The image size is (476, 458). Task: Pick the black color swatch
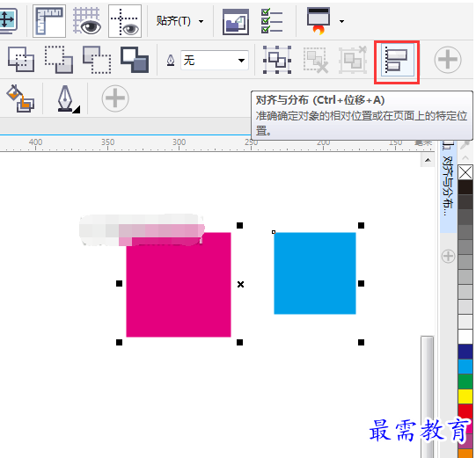click(x=465, y=188)
